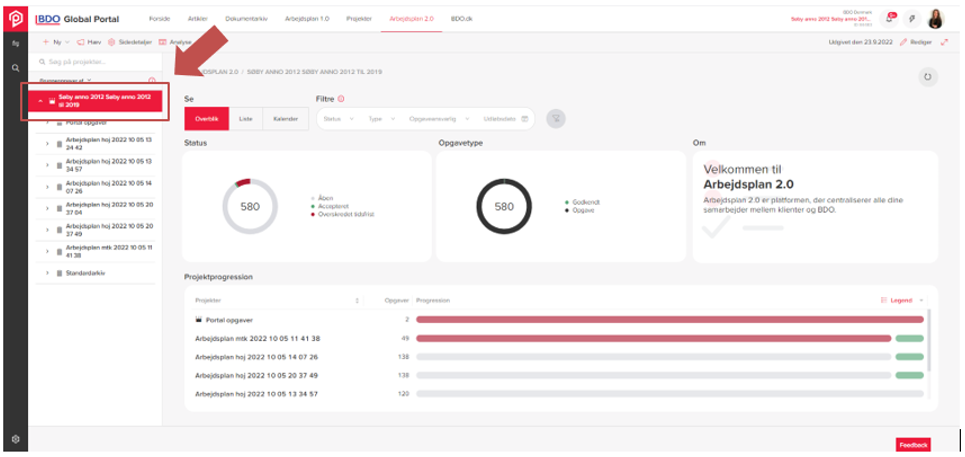
Task: Open Analyse from the toolbar
Action: [175, 42]
